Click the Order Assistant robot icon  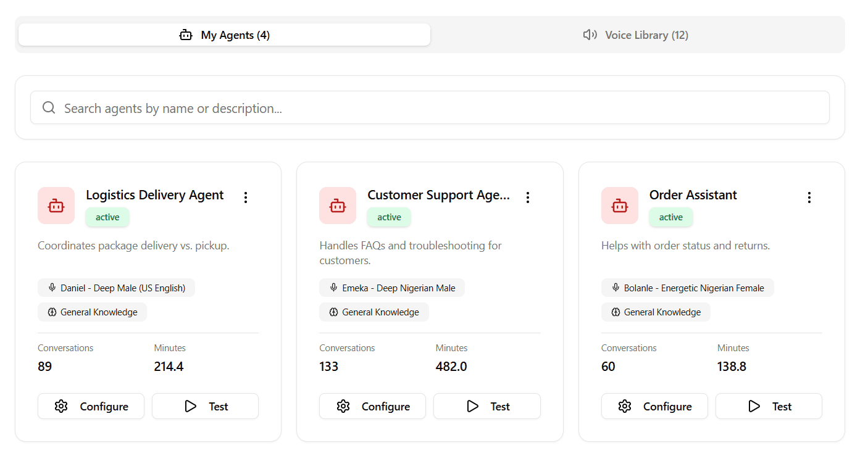click(620, 206)
